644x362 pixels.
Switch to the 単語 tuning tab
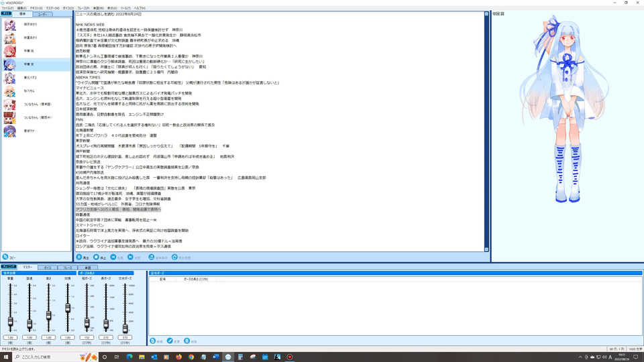tap(87, 267)
